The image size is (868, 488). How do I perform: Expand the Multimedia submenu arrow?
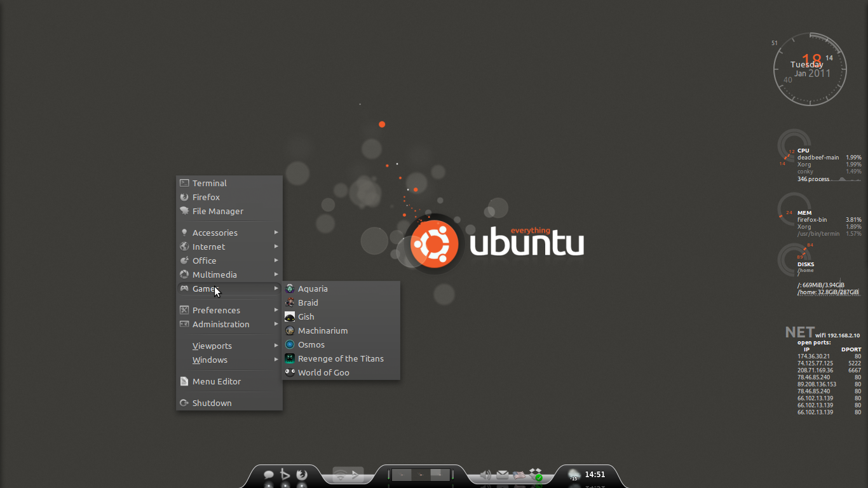tap(276, 274)
